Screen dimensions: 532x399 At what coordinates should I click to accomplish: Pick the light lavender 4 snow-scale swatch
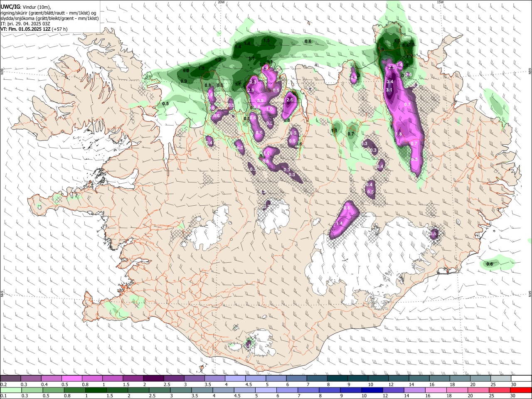235,379
